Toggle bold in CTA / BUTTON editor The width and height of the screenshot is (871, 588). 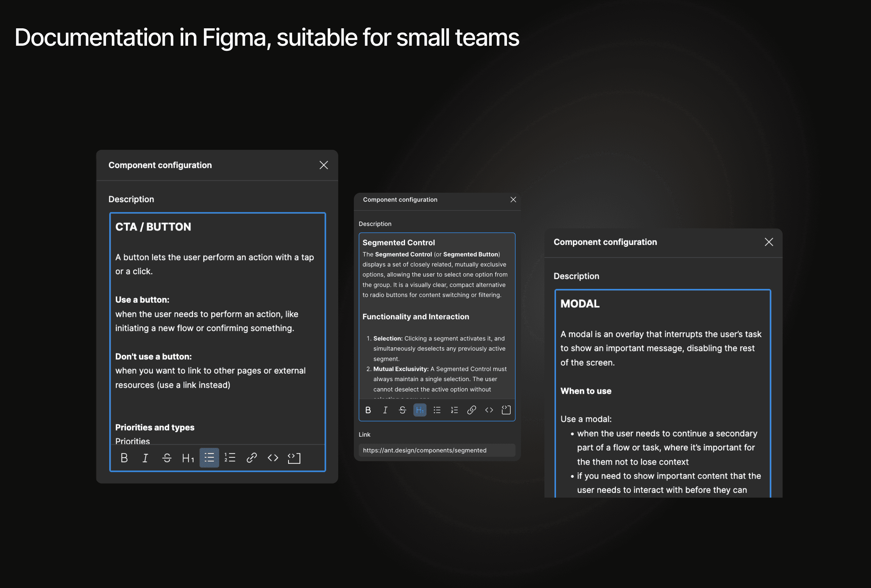(x=124, y=458)
